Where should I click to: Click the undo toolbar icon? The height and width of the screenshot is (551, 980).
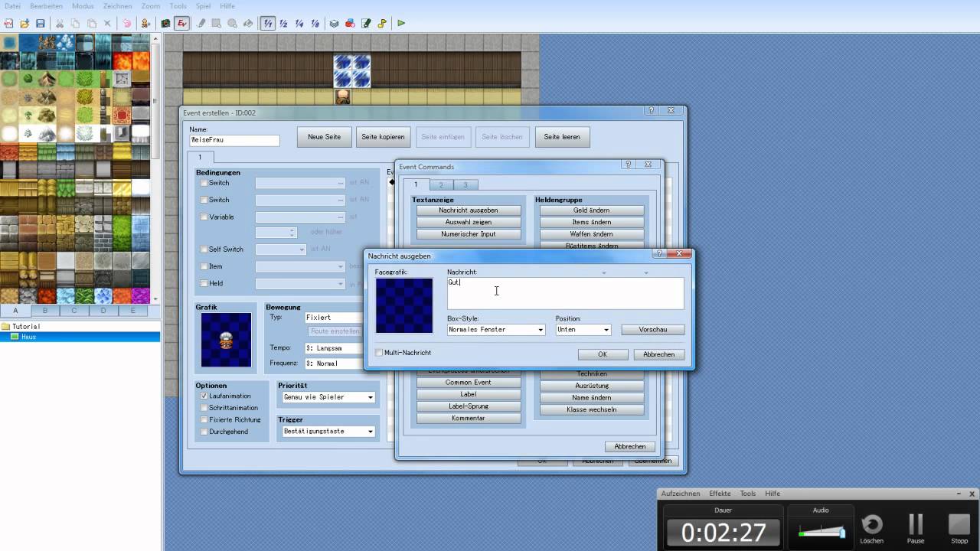coord(128,23)
